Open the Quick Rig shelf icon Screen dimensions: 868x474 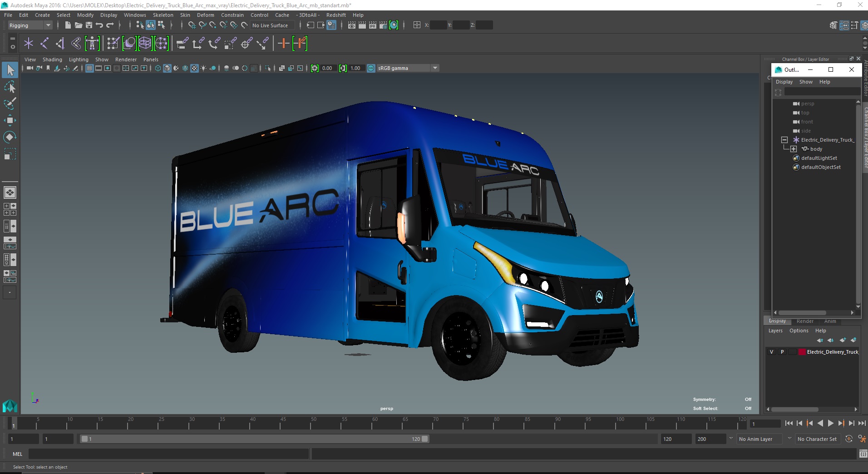coord(92,44)
